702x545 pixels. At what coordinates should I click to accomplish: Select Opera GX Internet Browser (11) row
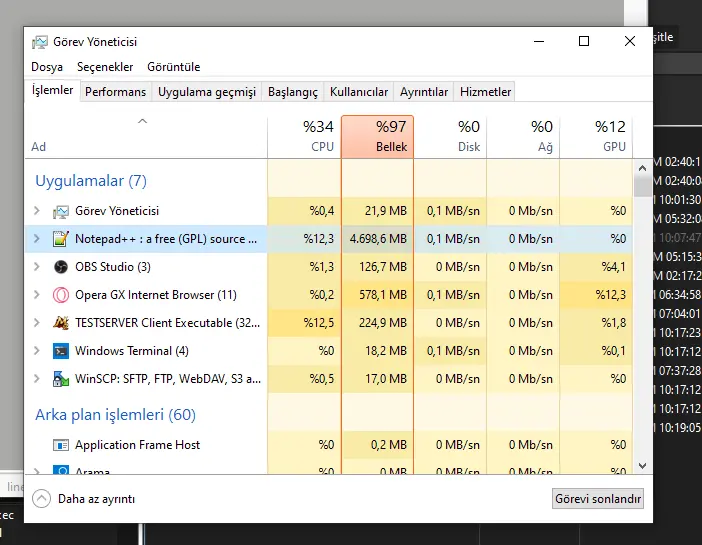click(329, 295)
